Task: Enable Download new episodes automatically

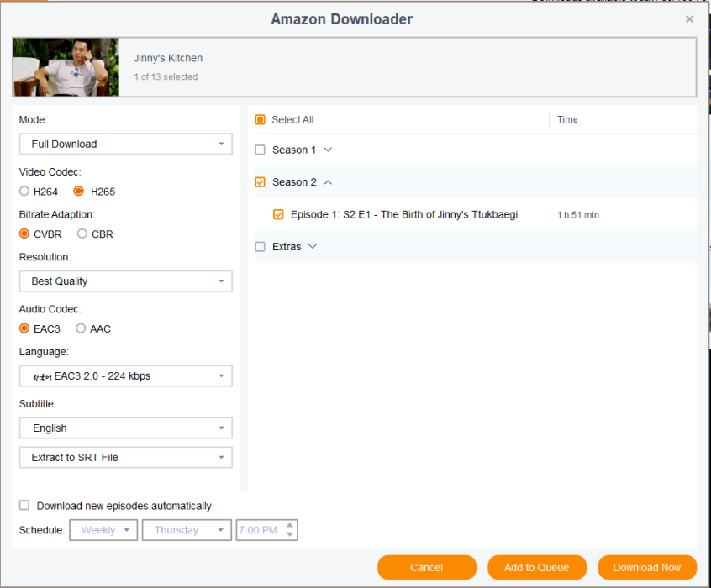Action: (24, 505)
